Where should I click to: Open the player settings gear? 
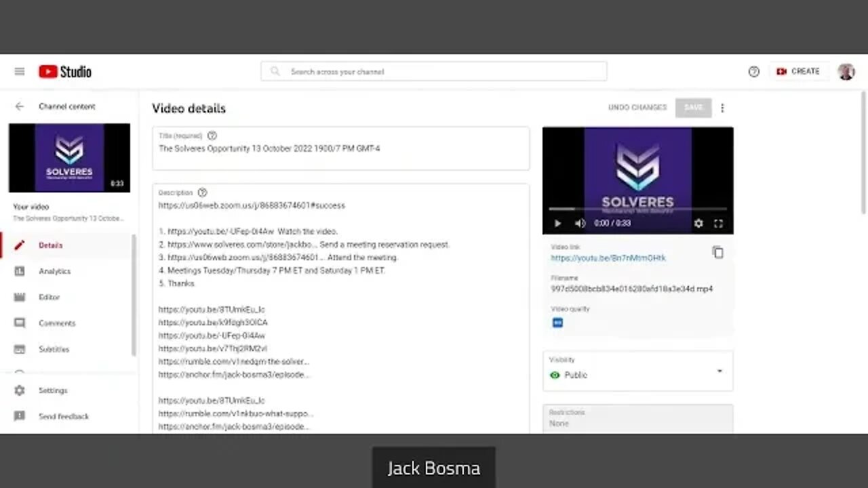coord(698,223)
